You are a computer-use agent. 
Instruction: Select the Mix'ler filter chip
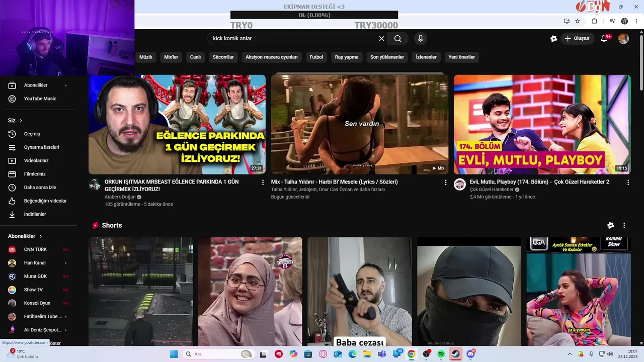171,57
